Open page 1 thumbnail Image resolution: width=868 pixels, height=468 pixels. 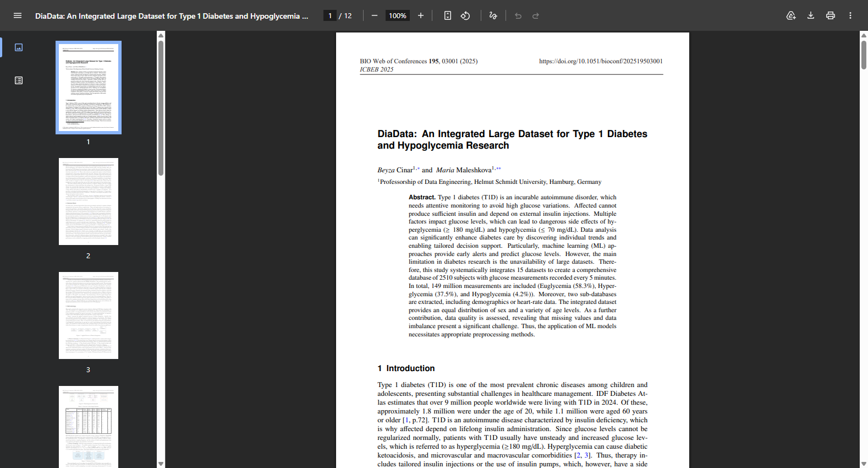[89, 88]
